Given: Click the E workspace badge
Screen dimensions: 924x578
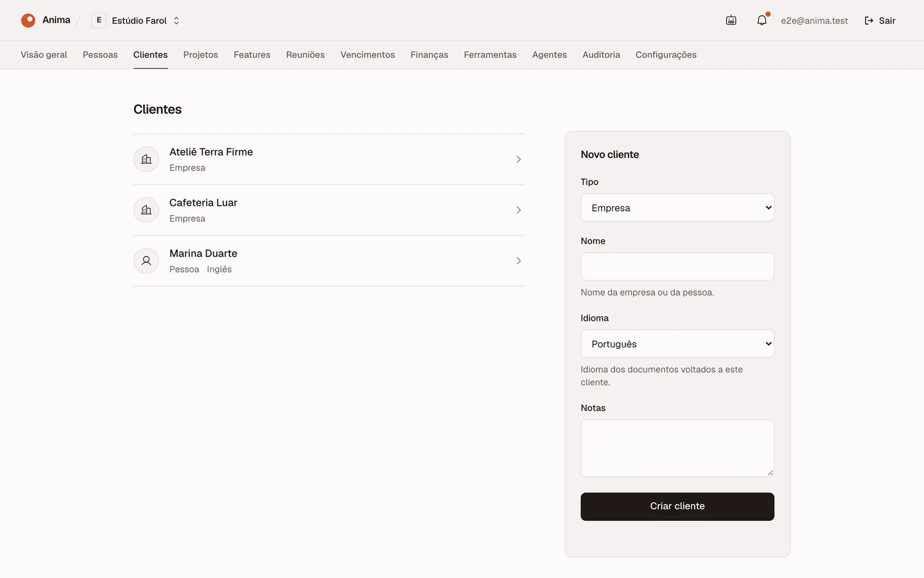Looking at the screenshot, I should (99, 20).
